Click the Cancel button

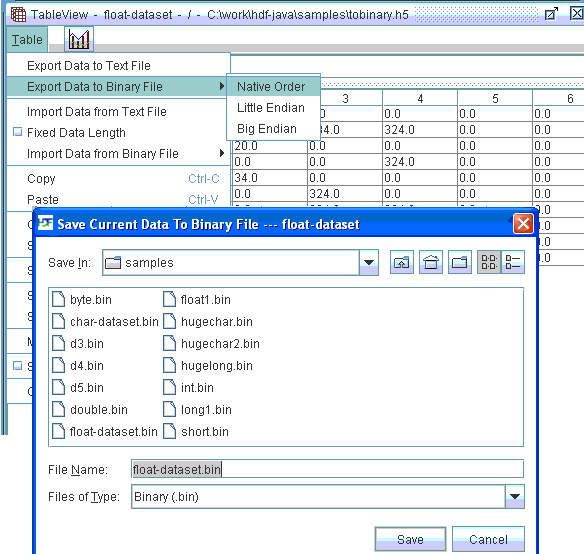pos(488,539)
